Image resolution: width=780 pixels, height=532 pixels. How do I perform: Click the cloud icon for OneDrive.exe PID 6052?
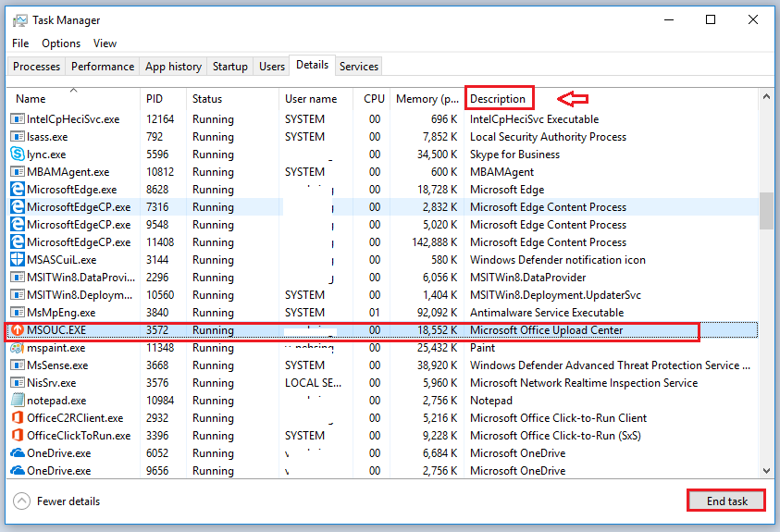(18, 453)
